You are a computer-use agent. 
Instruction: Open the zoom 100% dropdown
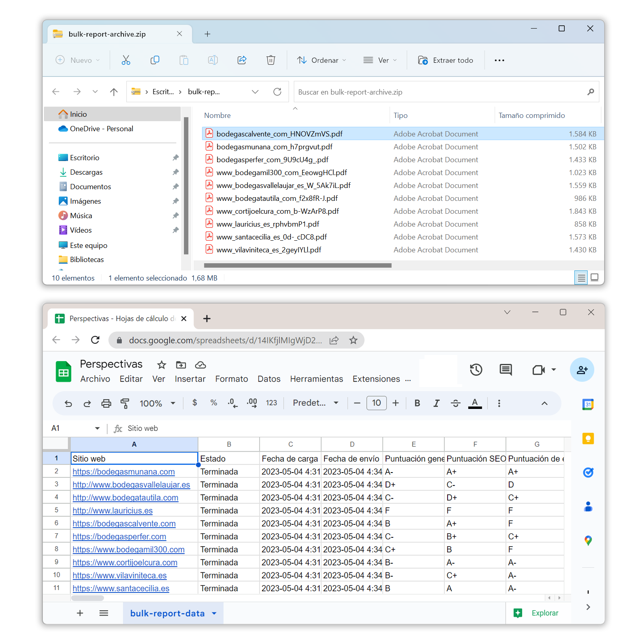157,403
